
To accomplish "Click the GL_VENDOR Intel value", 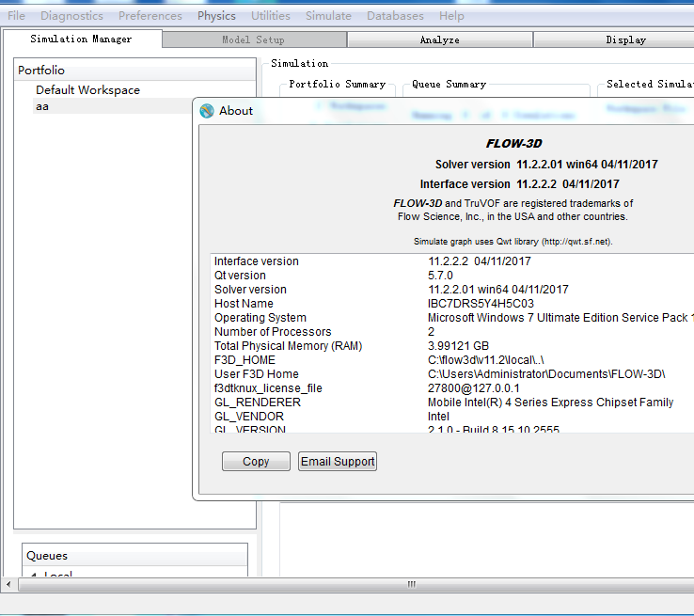I will [438, 417].
